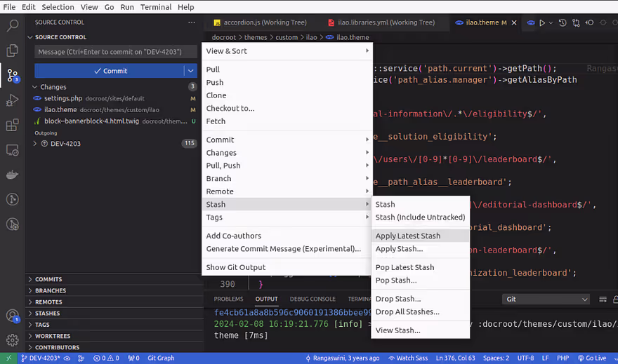Viewport: 618px width, 364px height.
Task: Open the Extensions view
Action: pos(12,125)
